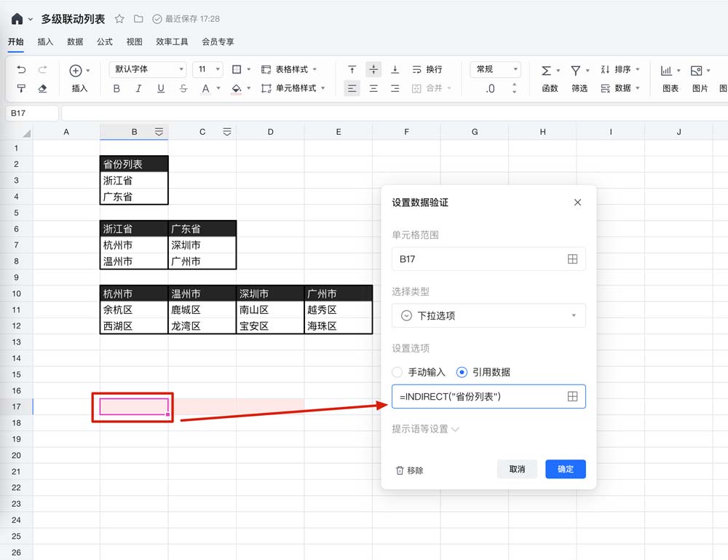The height and width of the screenshot is (560, 728).
Task: Click the undo arrow icon
Action: pyautogui.click(x=21, y=70)
